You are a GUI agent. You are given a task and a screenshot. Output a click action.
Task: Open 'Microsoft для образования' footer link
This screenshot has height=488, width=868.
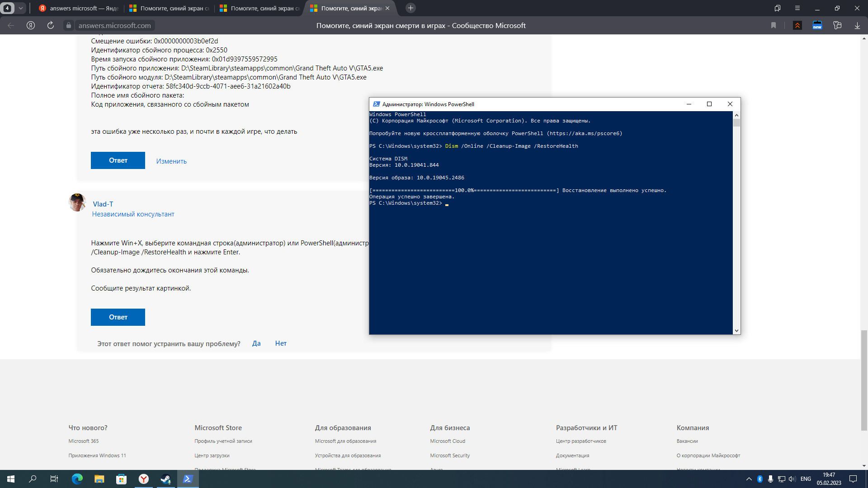[345, 441]
